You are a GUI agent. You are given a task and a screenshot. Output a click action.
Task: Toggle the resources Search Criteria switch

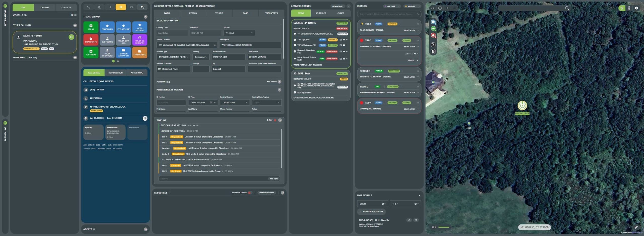tap(249, 193)
